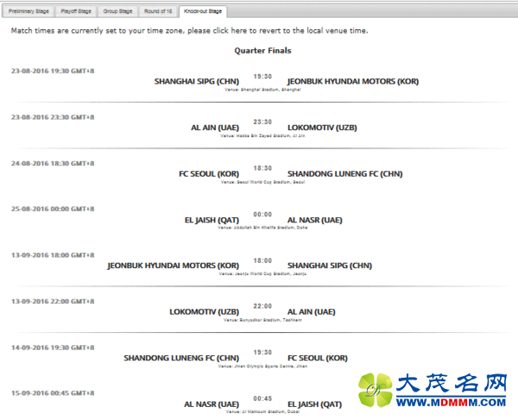This screenshot has width=518, height=420.
Task: Open LOKOMOTIV (UZB) away team on 23-08
Action: coord(322,128)
